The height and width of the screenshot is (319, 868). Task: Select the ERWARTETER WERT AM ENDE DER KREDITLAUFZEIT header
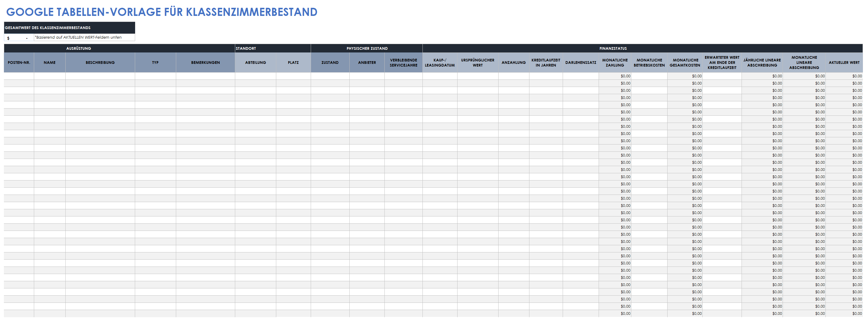[722, 62]
